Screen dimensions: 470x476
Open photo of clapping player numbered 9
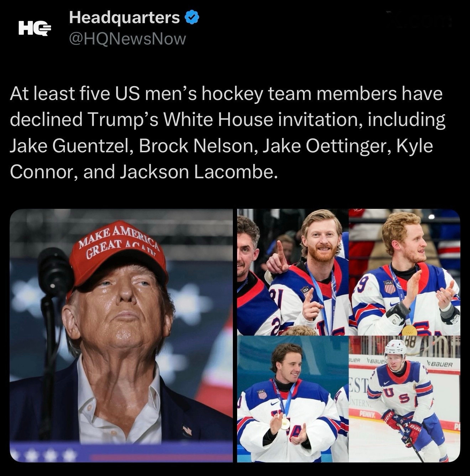click(x=404, y=272)
